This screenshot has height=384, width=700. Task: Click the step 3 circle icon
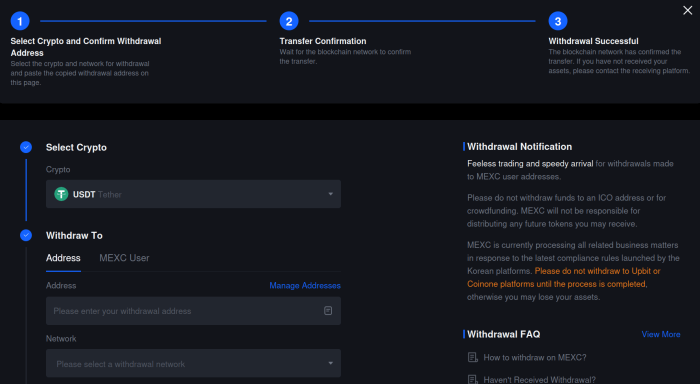pyautogui.click(x=558, y=21)
